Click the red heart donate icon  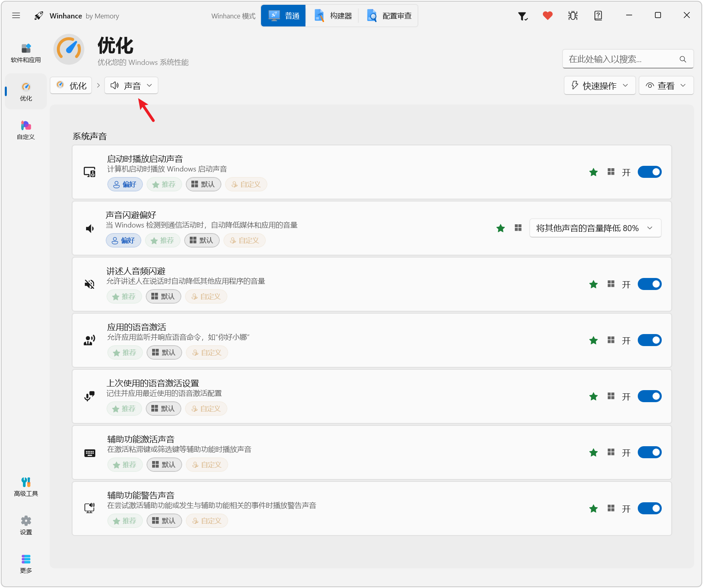(x=548, y=16)
